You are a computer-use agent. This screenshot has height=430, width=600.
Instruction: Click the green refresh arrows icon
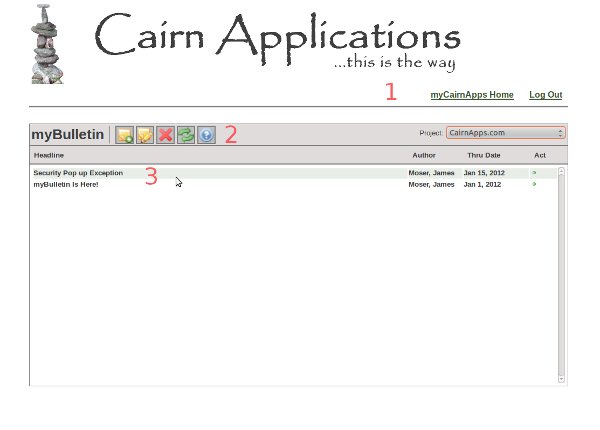(186, 135)
